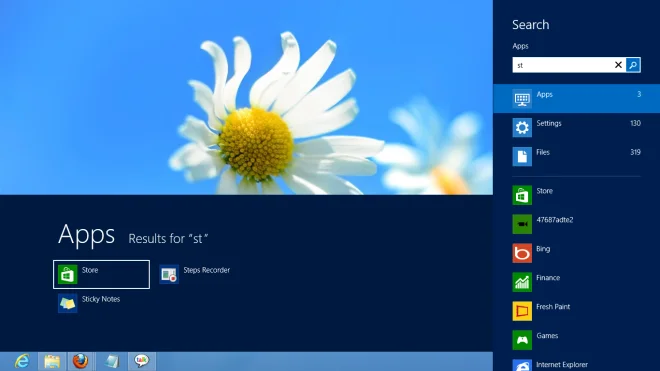
Task: Clear the search text with X
Action: click(x=618, y=65)
